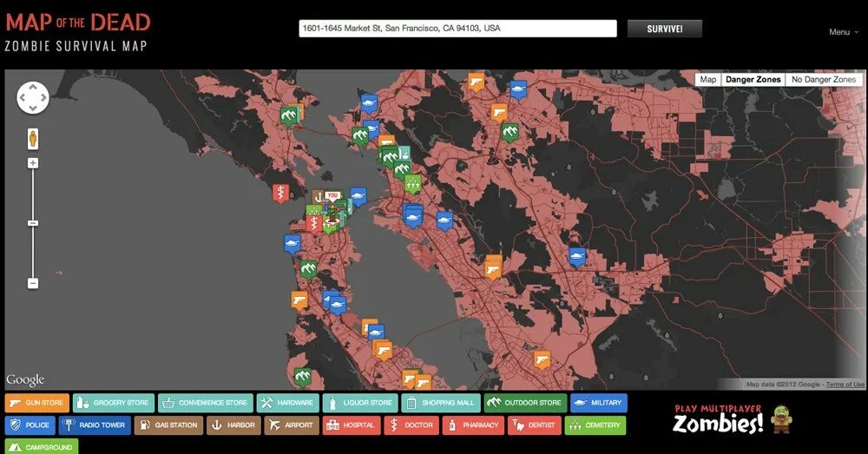Zoom in with the plus button

(33, 163)
